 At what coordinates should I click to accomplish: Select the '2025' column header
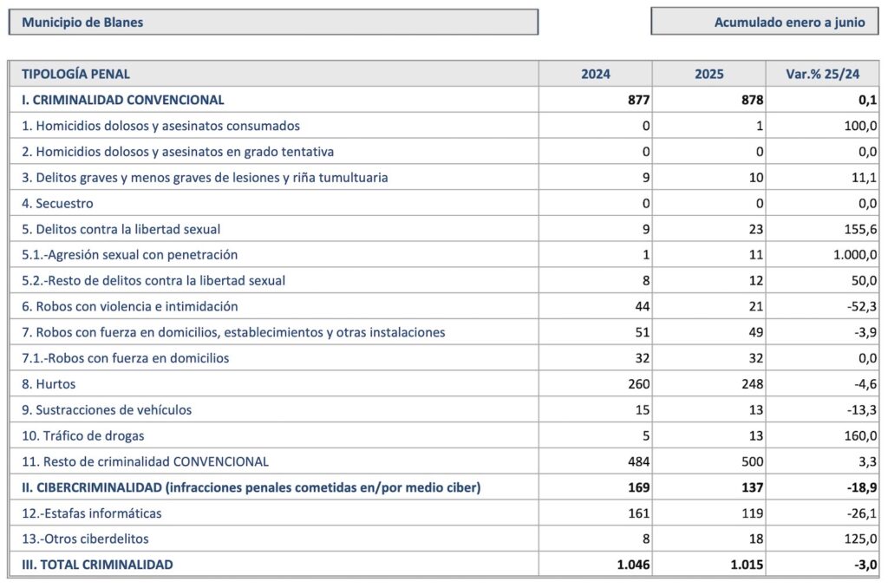click(x=709, y=74)
